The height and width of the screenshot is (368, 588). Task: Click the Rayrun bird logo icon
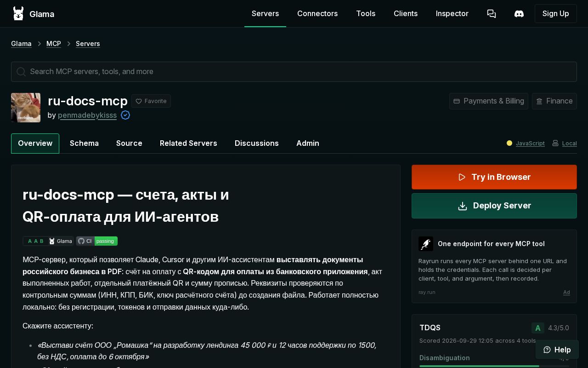pyautogui.click(x=426, y=244)
